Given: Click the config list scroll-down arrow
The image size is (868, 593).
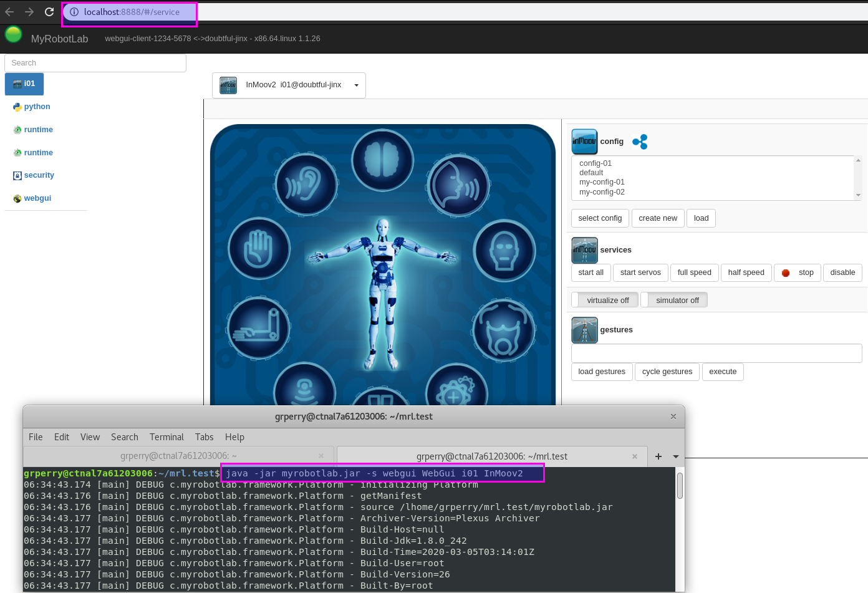Looking at the screenshot, I should [x=858, y=195].
